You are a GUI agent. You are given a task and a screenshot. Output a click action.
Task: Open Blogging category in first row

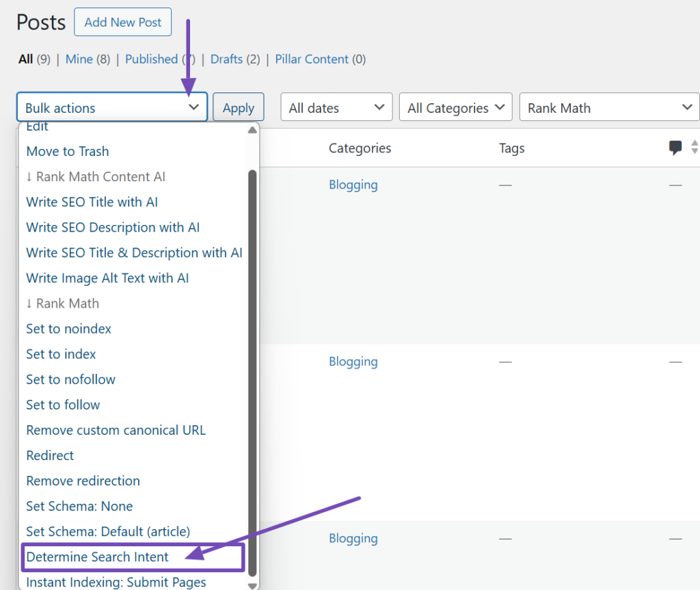(353, 185)
